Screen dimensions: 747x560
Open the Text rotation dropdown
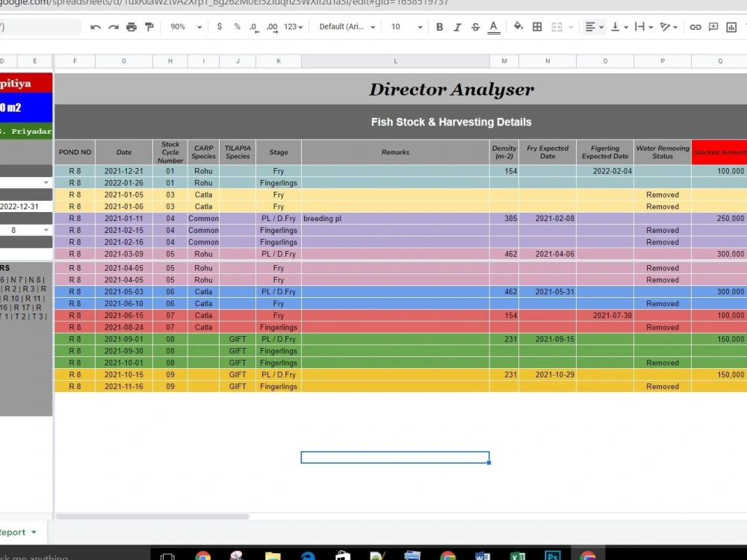coord(669,27)
